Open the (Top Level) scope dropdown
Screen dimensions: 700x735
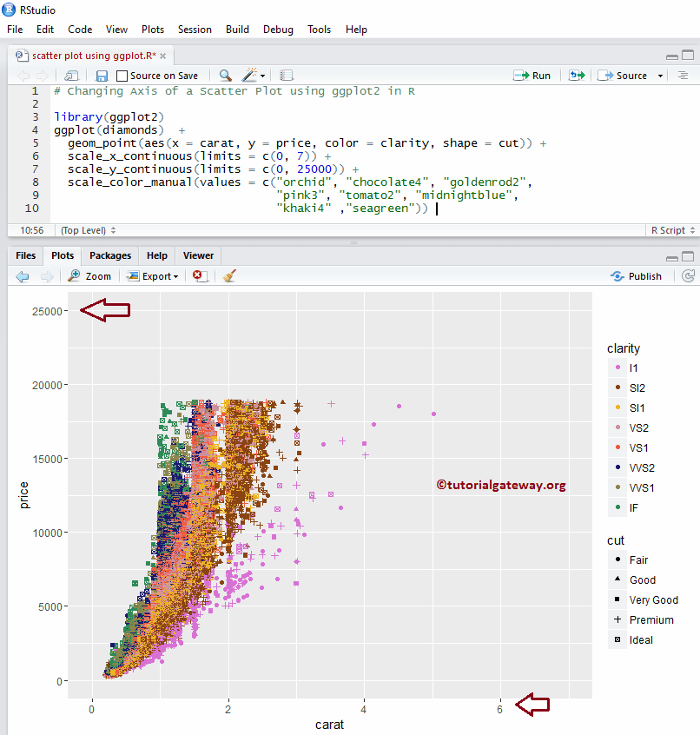(x=88, y=230)
